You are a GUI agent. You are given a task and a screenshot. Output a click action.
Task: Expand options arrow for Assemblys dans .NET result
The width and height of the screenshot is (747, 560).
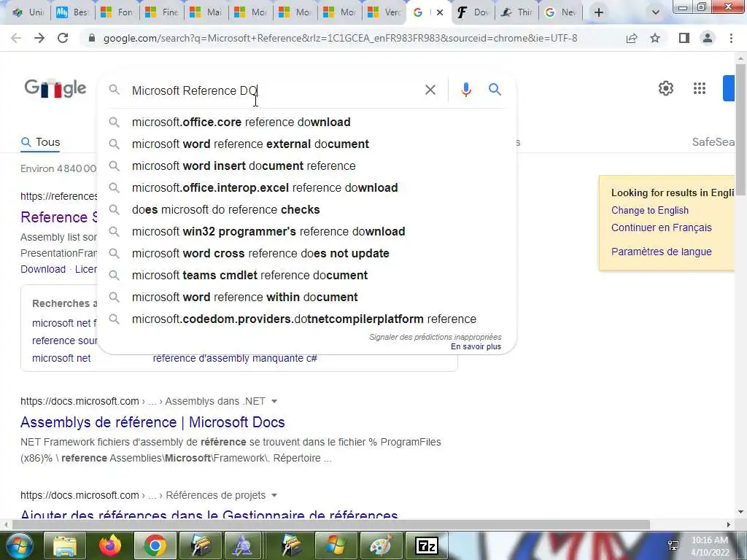click(x=274, y=402)
